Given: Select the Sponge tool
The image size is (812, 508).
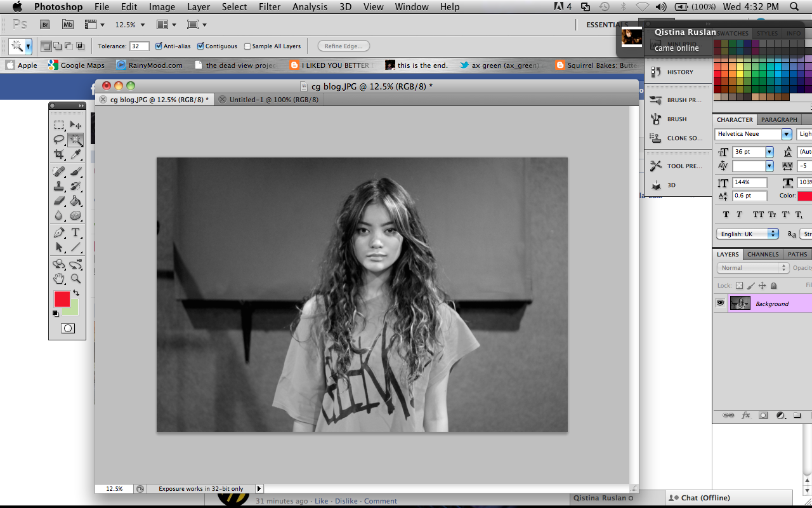Looking at the screenshot, I should point(75,215).
